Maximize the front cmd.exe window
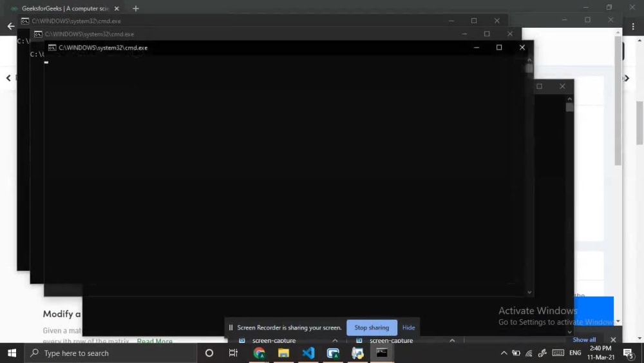 coord(499,47)
